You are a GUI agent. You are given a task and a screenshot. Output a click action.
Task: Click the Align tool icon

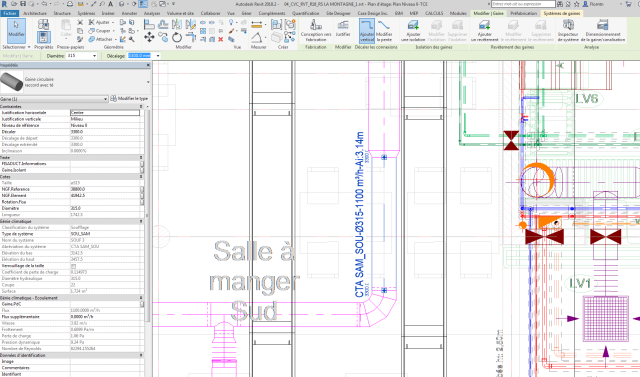pyautogui.click(x=149, y=24)
